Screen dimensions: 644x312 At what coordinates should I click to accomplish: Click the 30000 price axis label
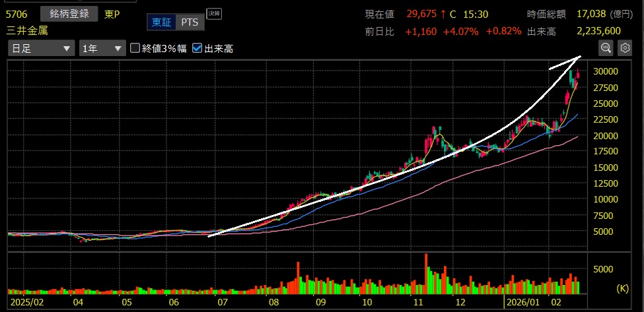(605, 71)
